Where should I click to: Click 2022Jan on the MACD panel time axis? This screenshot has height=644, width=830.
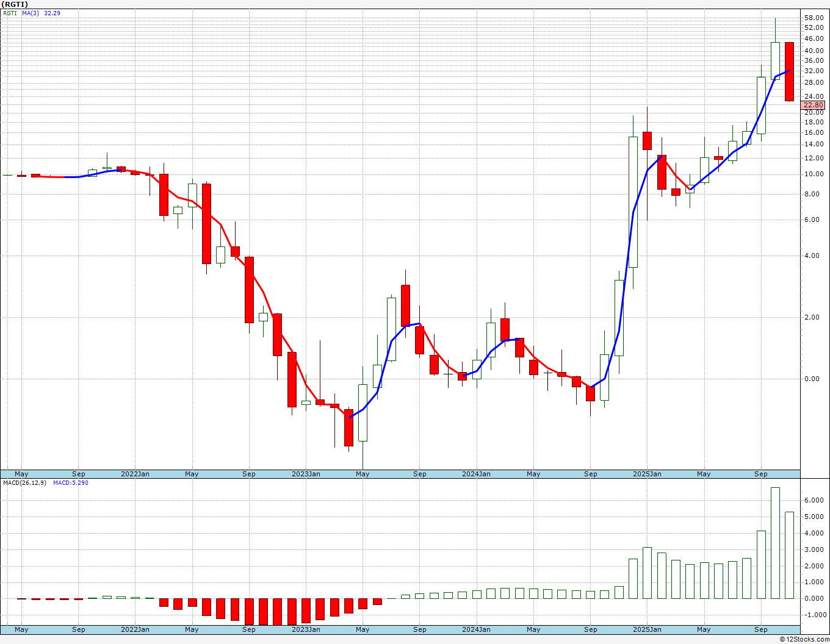[135, 629]
